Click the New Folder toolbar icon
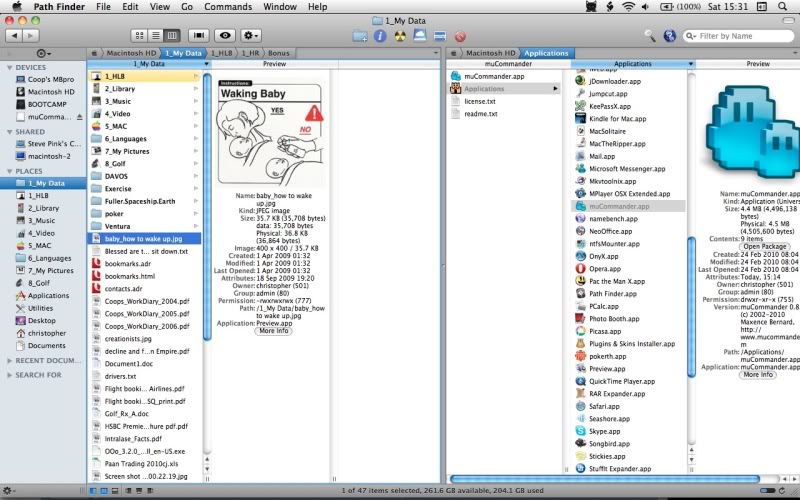The width and height of the screenshot is (800, 500). click(360, 36)
